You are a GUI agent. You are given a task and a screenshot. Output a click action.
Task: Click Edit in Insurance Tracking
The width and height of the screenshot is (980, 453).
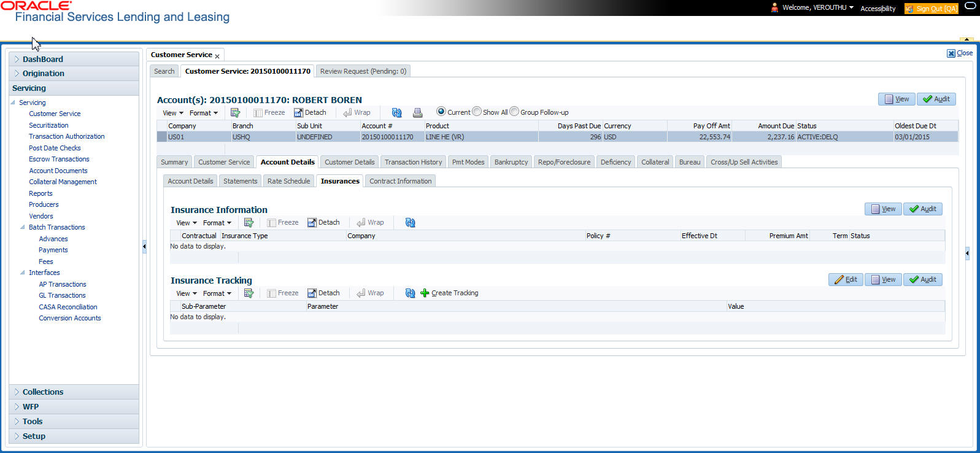pos(846,279)
